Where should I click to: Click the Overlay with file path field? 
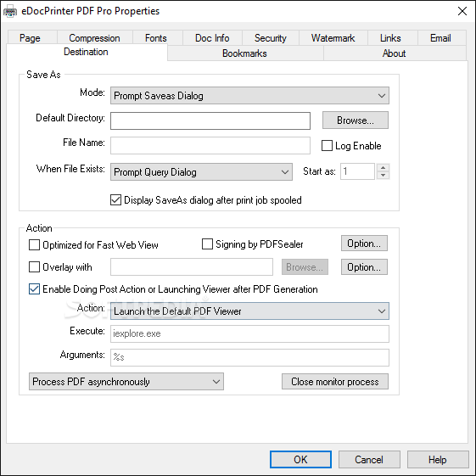coord(192,266)
